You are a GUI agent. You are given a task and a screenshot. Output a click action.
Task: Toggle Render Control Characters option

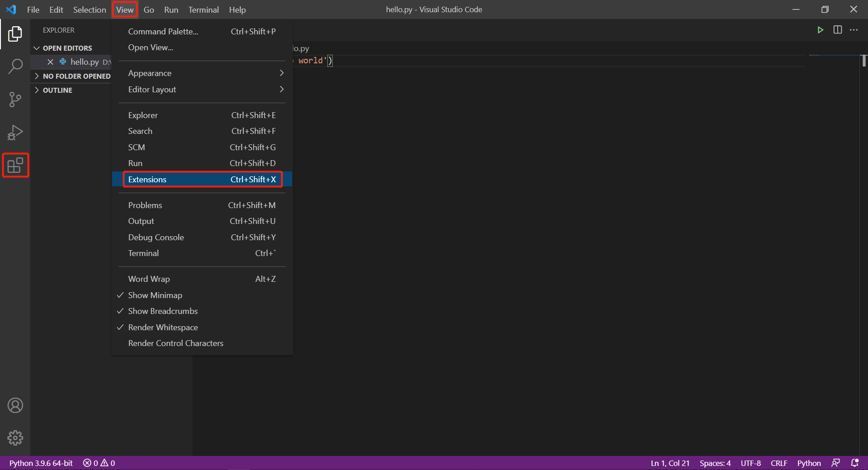[202, 343]
